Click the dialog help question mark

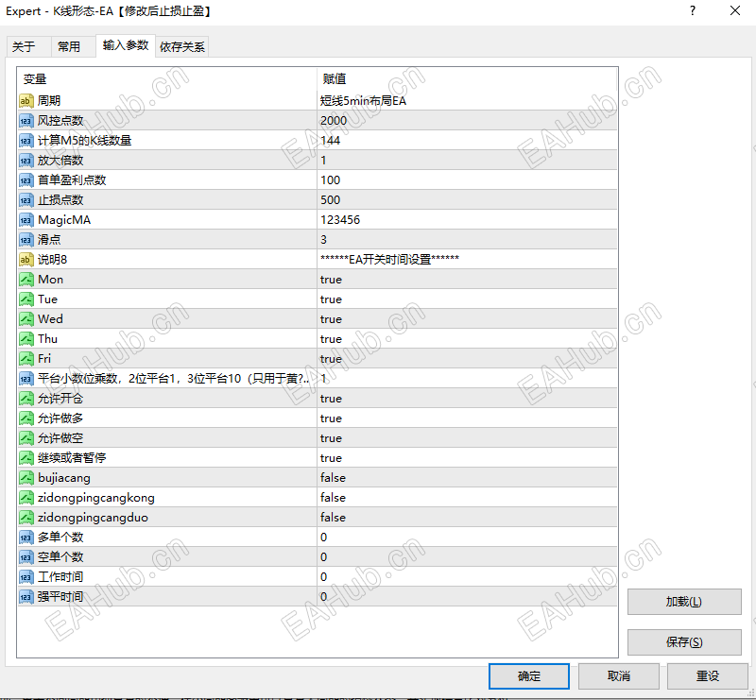pyautogui.click(x=693, y=10)
